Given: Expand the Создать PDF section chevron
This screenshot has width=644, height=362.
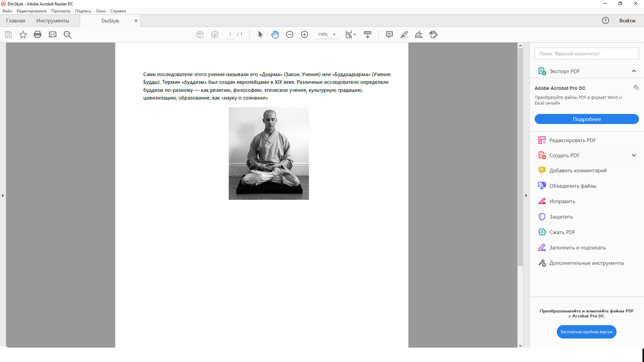Looking at the screenshot, I should (634, 155).
